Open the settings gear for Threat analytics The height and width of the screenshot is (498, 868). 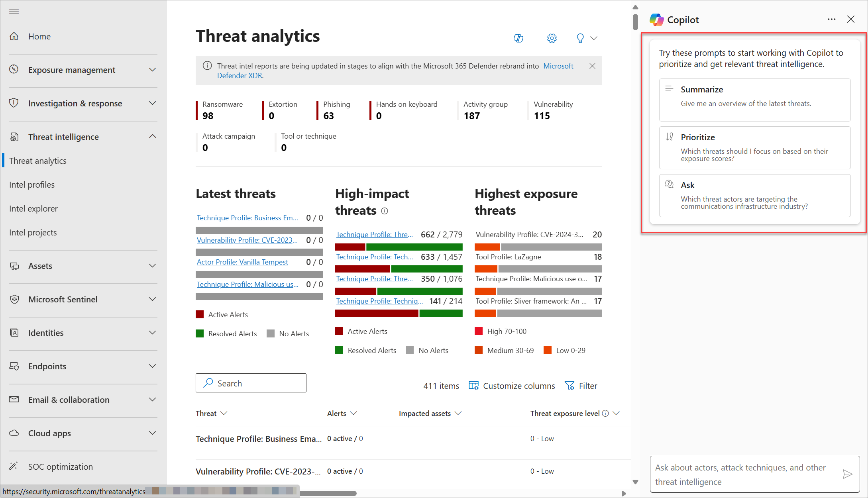(552, 38)
